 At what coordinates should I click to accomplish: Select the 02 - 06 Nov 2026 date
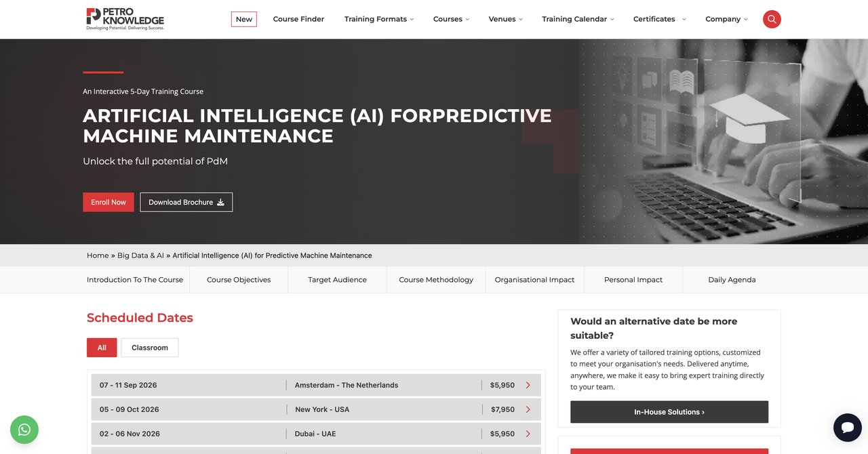tap(130, 434)
